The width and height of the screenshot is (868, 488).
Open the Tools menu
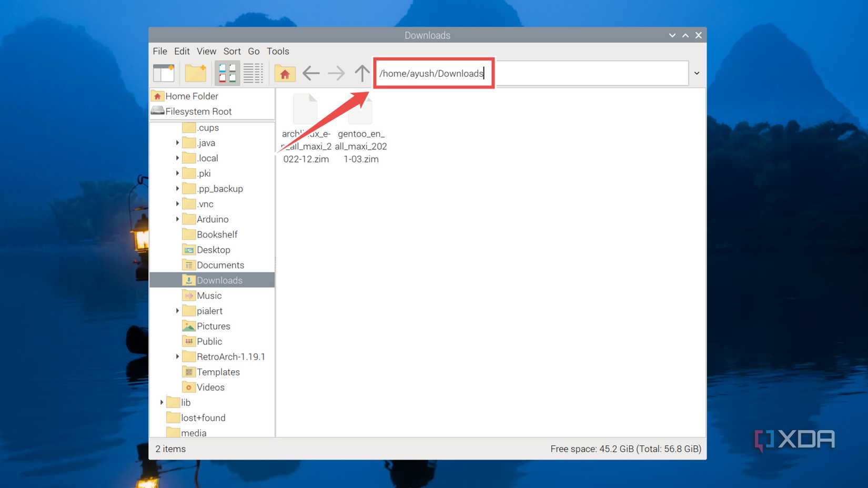[278, 51]
